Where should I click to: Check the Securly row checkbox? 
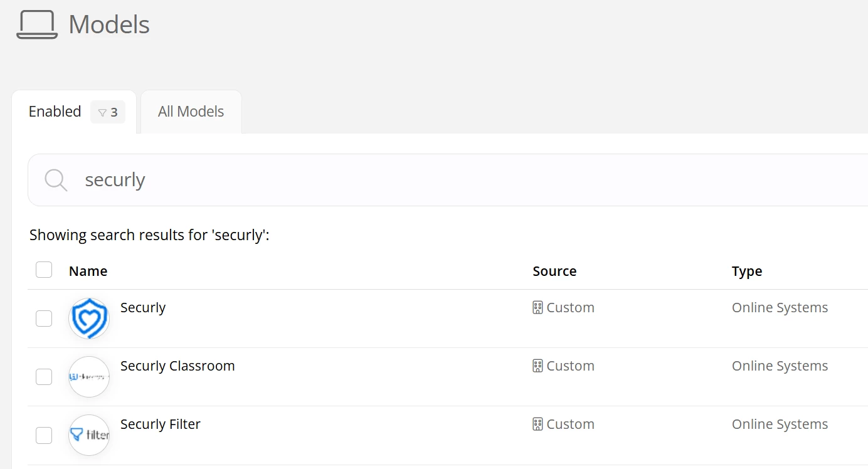[44, 319]
